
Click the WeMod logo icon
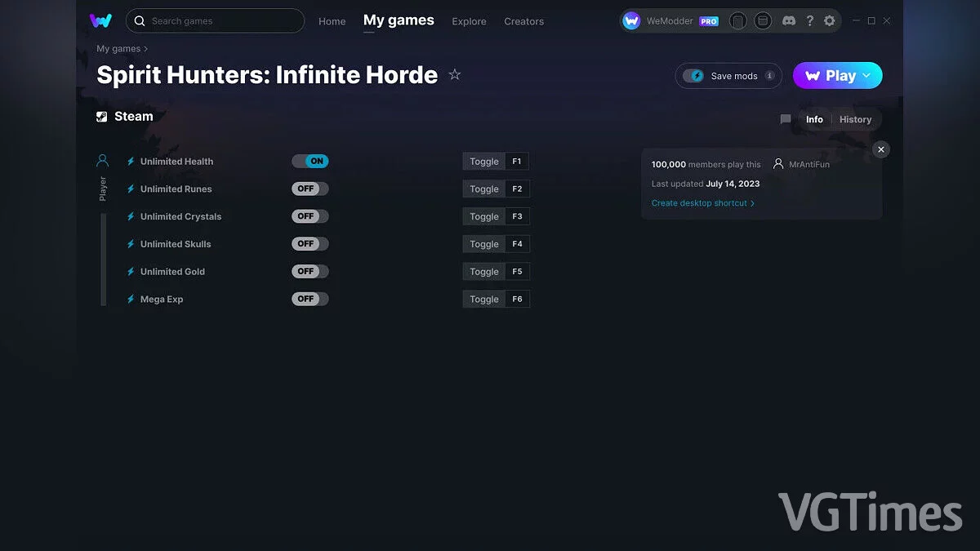[x=101, y=20]
